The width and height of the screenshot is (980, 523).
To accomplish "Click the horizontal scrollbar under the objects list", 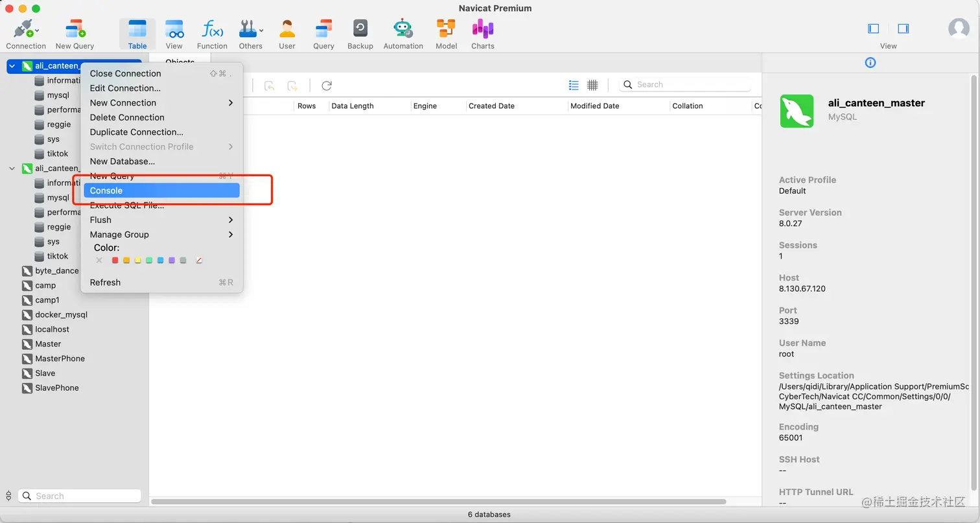I will point(438,502).
